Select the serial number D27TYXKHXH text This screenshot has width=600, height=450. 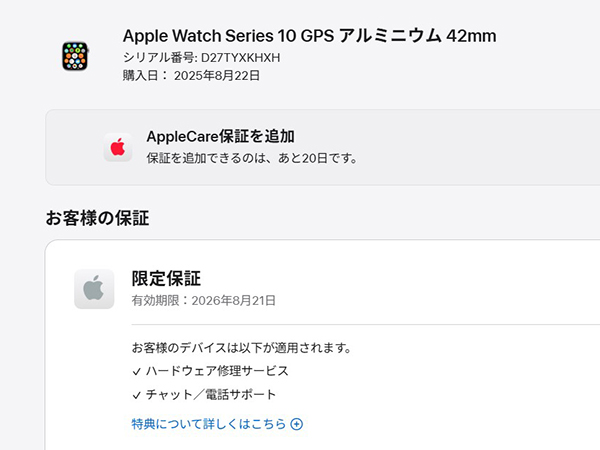(x=240, y=58)
